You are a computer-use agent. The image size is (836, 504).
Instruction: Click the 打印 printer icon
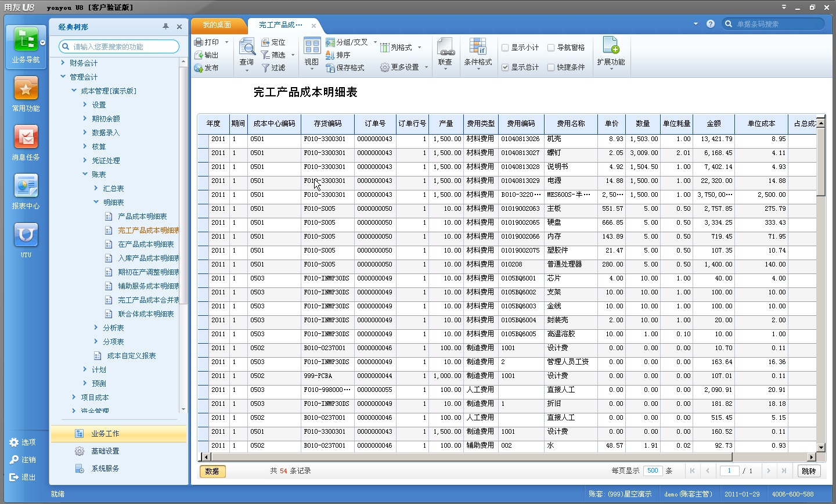tap(199, 42)
